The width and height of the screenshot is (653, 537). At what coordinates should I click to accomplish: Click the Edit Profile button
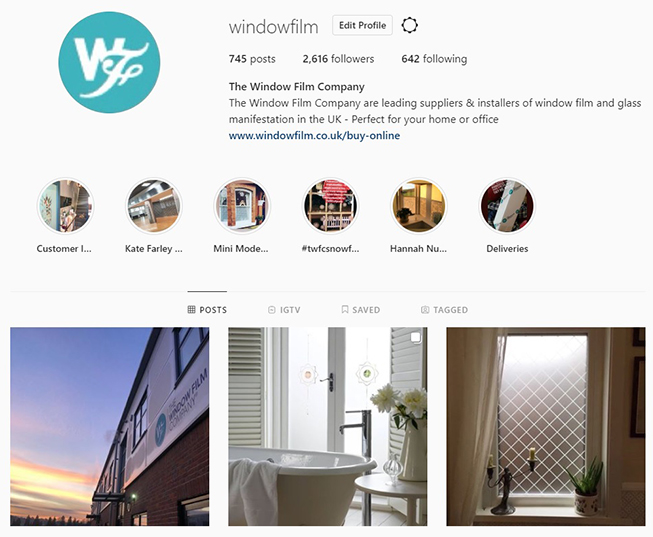pyautogui.click(x=362, y=25)
